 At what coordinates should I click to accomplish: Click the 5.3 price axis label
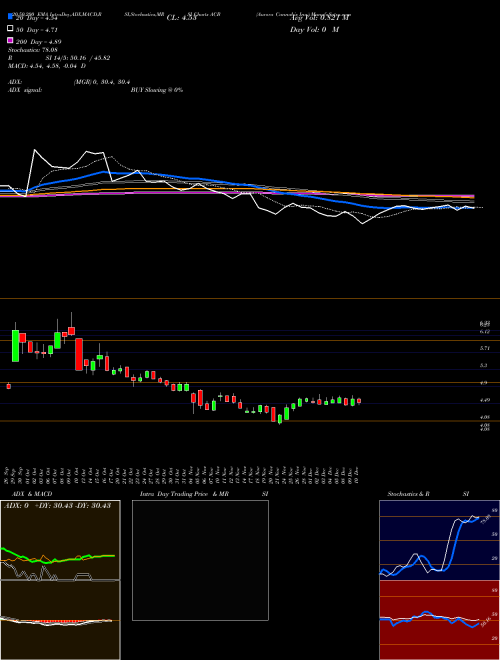484,365
